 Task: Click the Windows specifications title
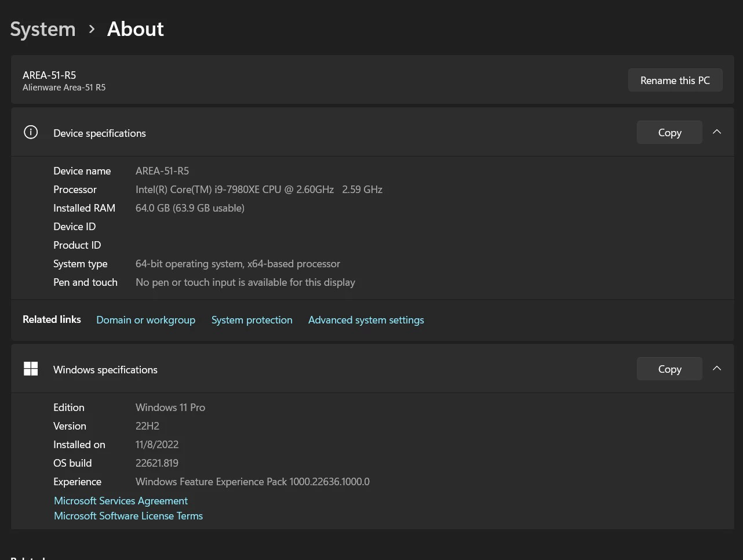(105, 370)
